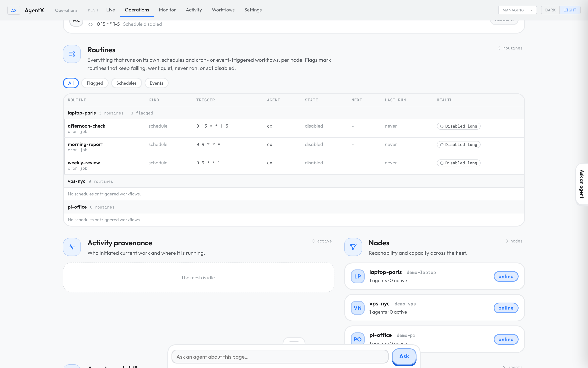This screenshot has height=368, width=588.
Task: Click the LAST RUN column header
Action: (395, 100)
